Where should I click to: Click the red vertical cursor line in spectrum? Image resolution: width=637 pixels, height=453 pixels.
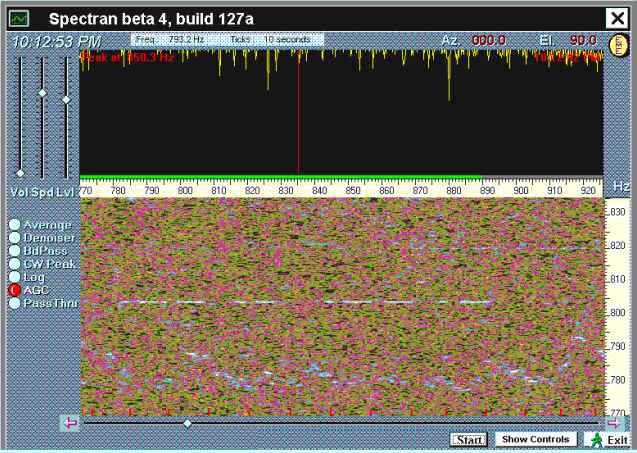[299, 113]
